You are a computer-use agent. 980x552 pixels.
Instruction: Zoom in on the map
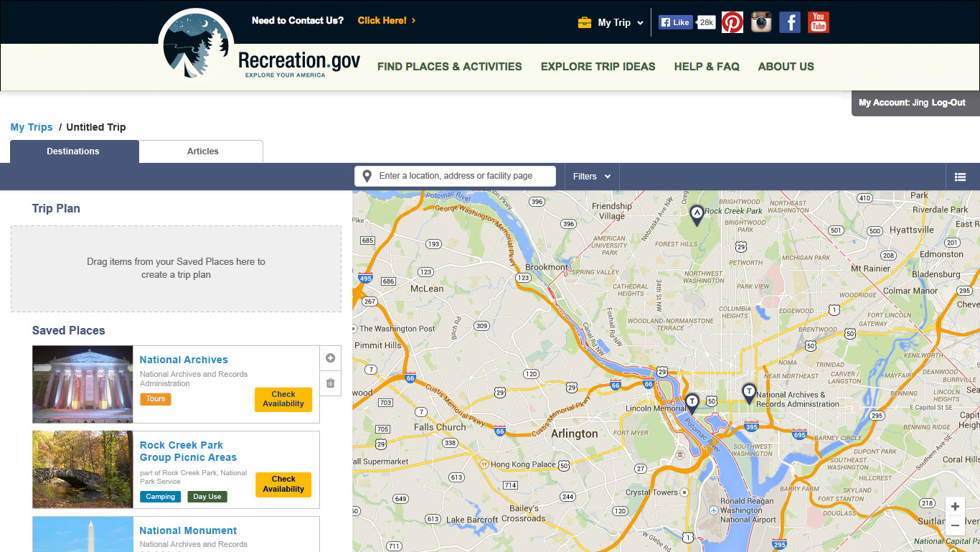(x=955, y=506)
